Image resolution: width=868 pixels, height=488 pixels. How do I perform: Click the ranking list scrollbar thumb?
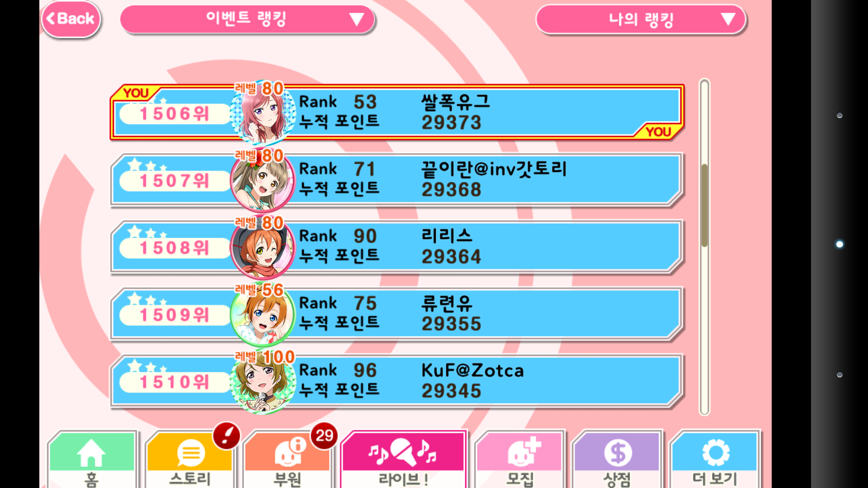704,206
